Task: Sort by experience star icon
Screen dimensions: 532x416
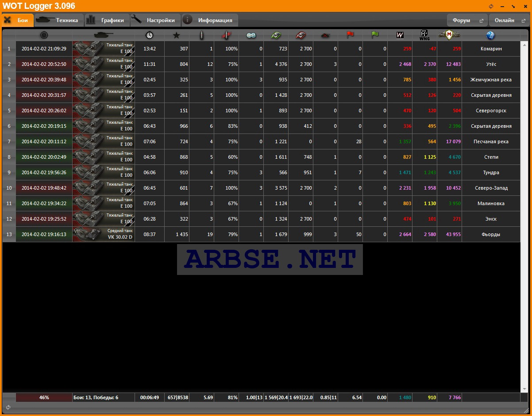Action: pyautogui.click(x=177, y=35)
